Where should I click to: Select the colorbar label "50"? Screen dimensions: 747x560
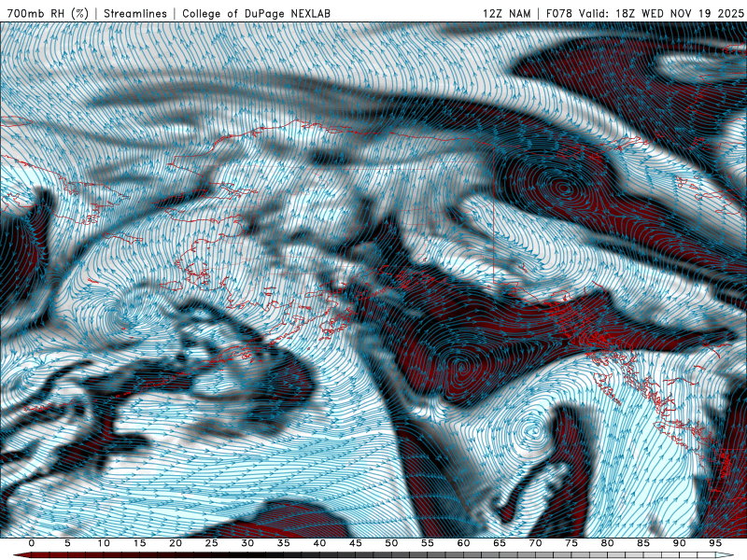(391, 543)
